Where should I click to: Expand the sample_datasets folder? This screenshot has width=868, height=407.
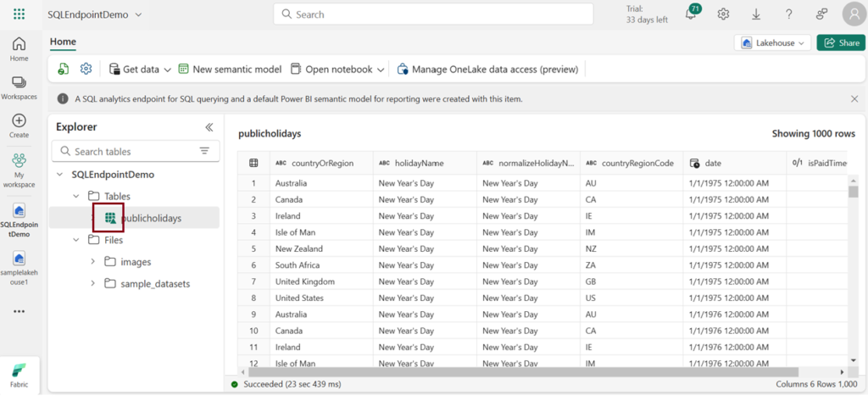[92, 283]
